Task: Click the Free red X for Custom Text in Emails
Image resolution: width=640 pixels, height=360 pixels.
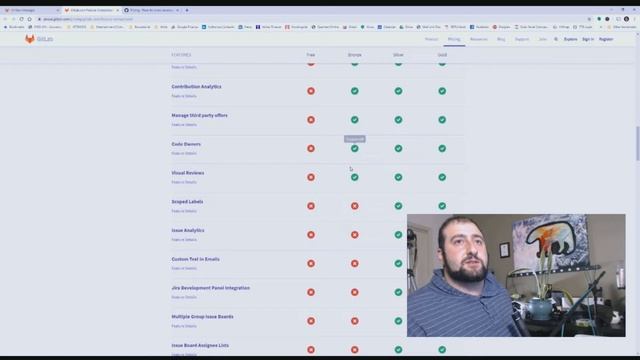Action: pos(311,264)
